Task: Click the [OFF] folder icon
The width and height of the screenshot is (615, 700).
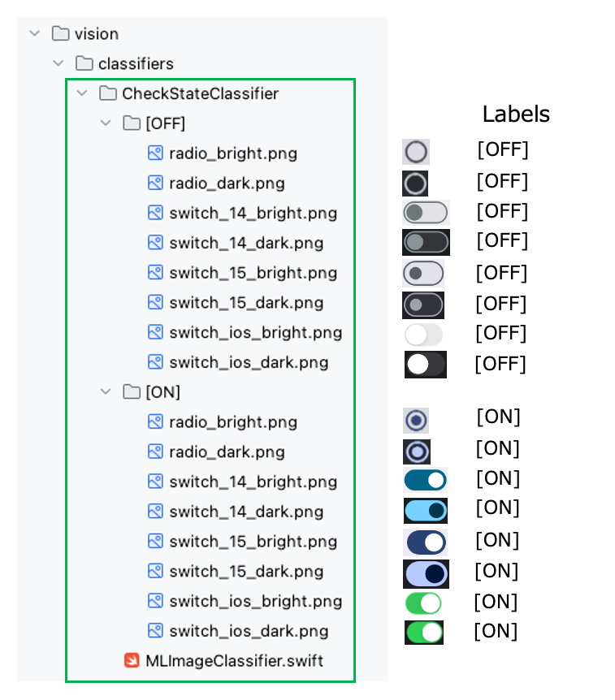Action: 132,123
